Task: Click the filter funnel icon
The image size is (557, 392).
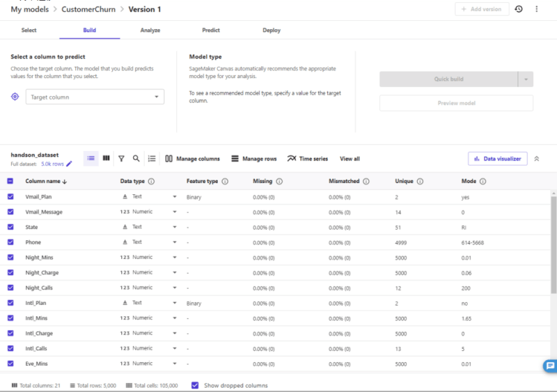Action: point(121,159)
